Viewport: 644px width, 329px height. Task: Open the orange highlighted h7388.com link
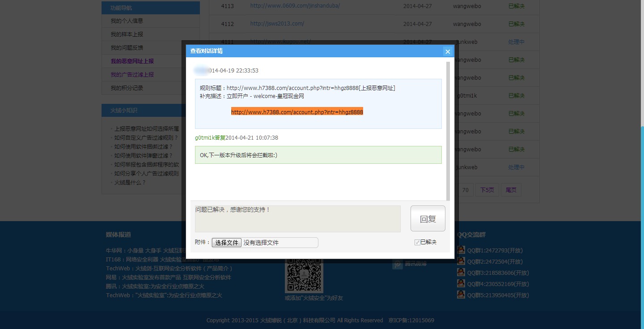(297, 112)
